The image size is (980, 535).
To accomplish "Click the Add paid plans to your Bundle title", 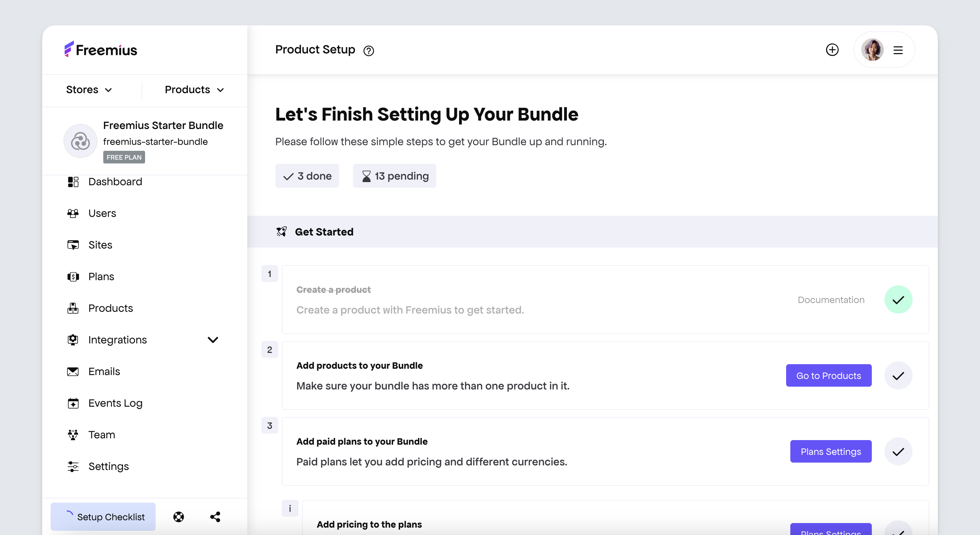I will pyautogui.click(x=362, y=442).
